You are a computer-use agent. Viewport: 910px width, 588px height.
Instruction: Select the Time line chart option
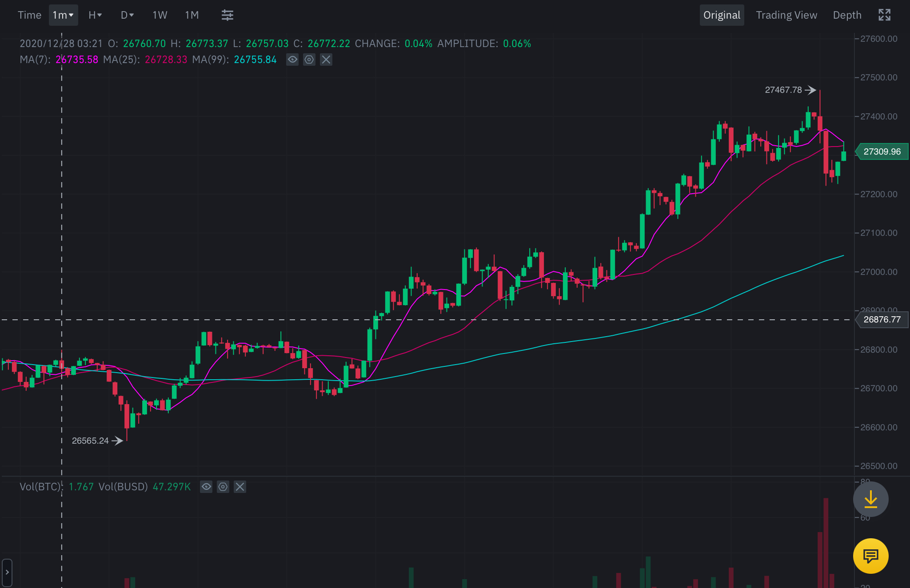[x=29, y=15]
